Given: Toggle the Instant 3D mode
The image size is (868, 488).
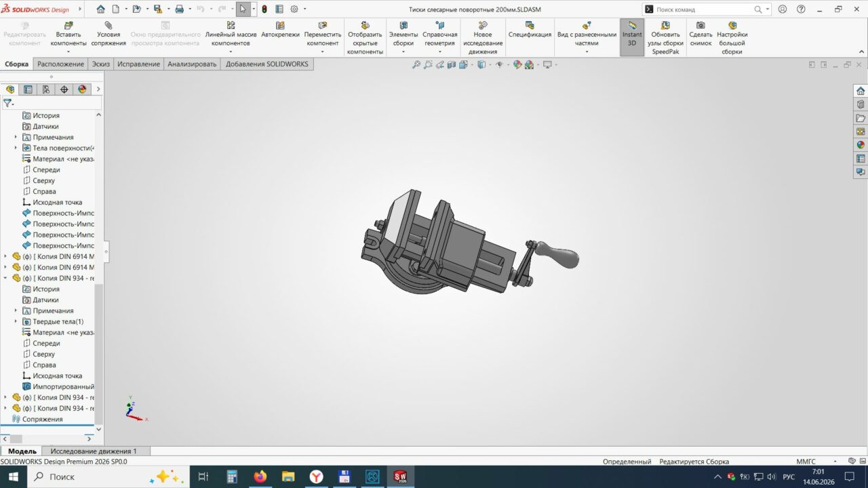Looking at the screenshot, I should (632, 37).
